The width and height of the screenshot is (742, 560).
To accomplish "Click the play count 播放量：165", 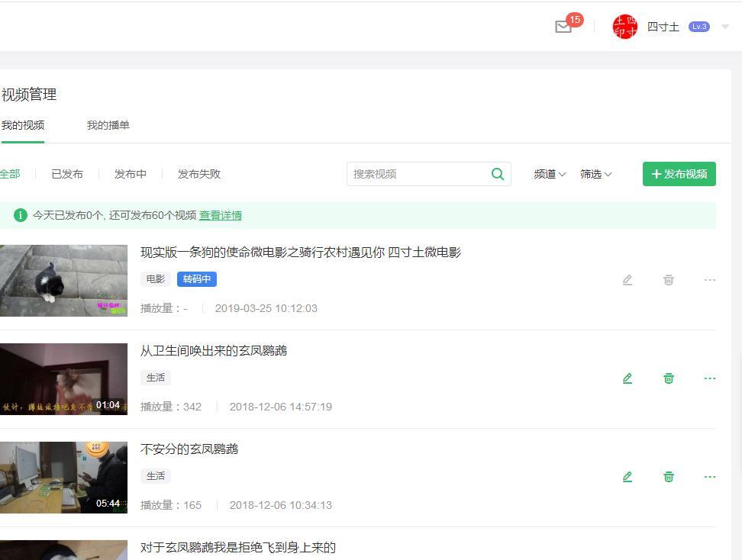I will [x=171, y=505].
